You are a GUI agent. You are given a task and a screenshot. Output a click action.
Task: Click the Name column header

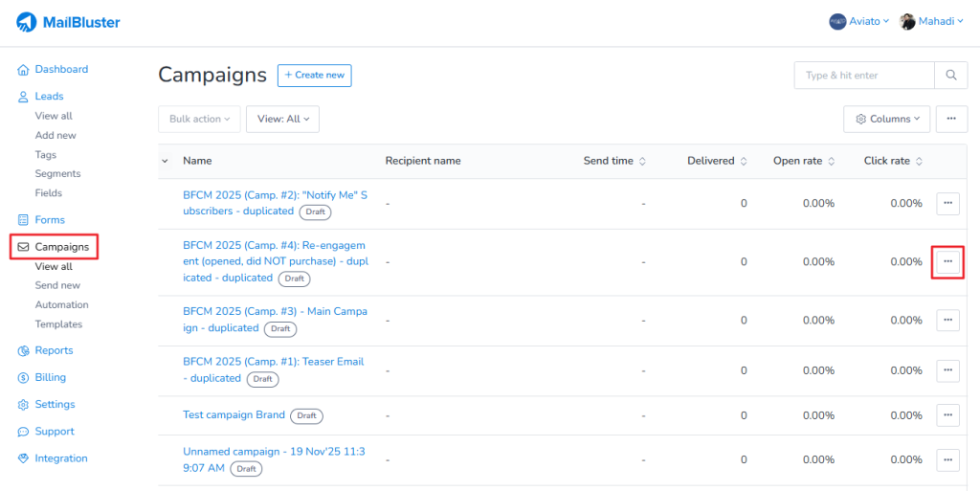pyautogui.click(x=197, y=161)
